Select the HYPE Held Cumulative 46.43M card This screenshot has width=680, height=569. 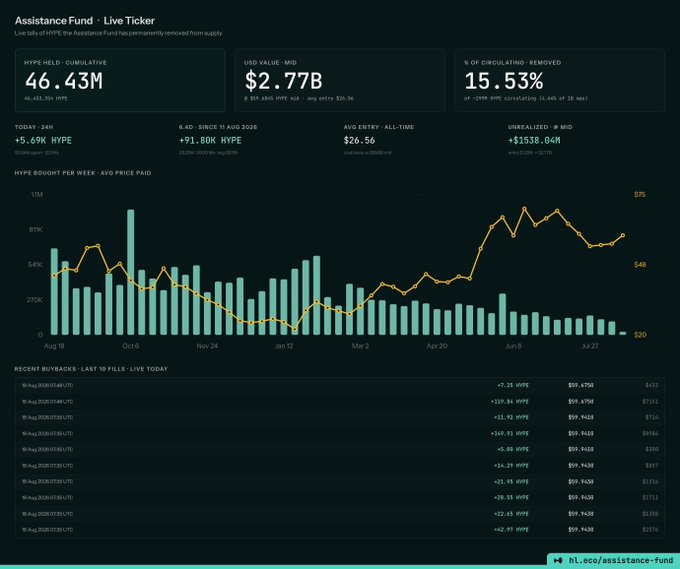120,80
